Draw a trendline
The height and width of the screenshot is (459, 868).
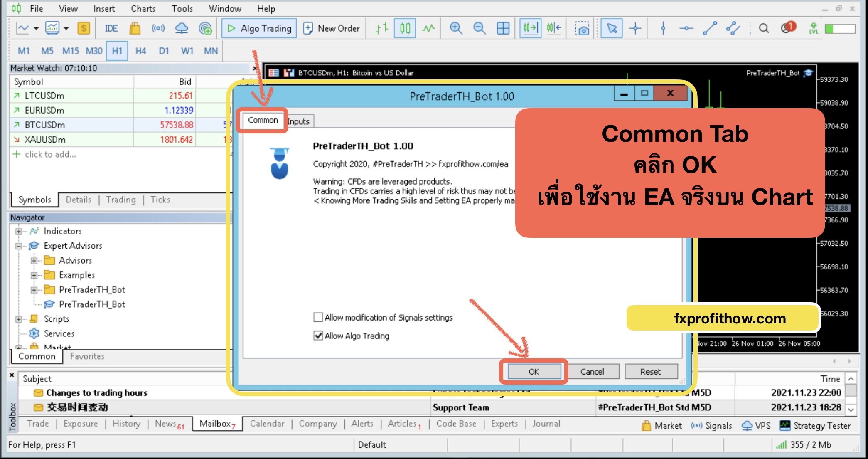710,28
